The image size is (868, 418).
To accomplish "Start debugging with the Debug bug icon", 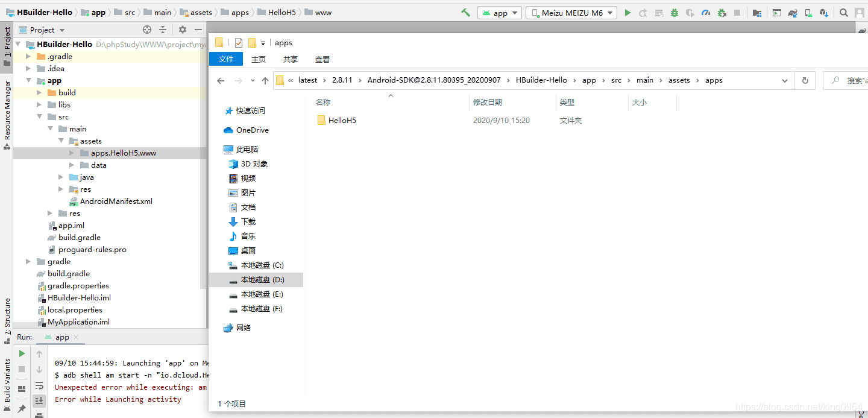I will tap(675, 13).
